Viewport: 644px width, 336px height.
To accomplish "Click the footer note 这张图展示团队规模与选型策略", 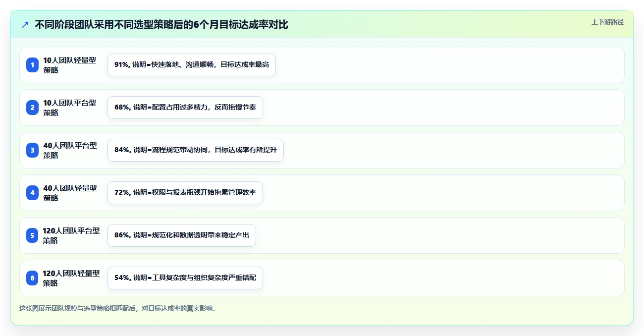I will click(x=118, y=308).
